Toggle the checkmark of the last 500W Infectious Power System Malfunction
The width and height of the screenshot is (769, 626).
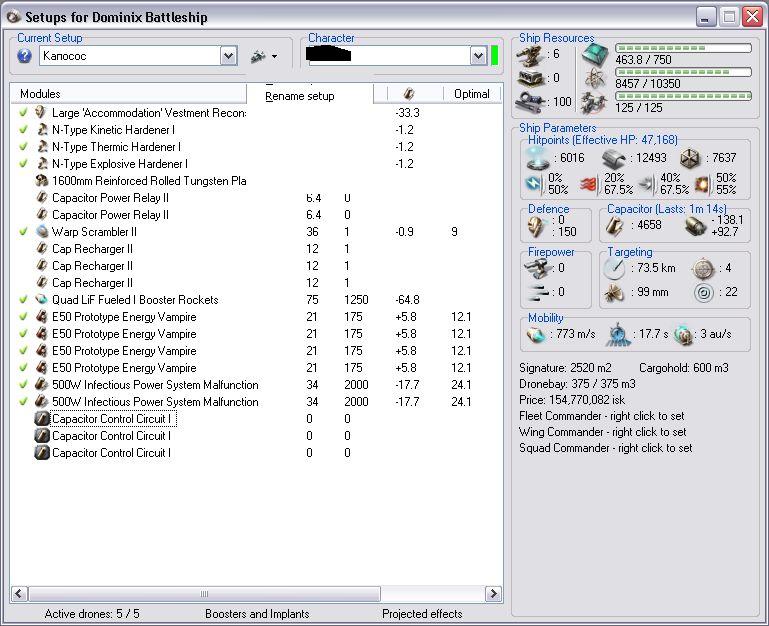click(23, 401)
